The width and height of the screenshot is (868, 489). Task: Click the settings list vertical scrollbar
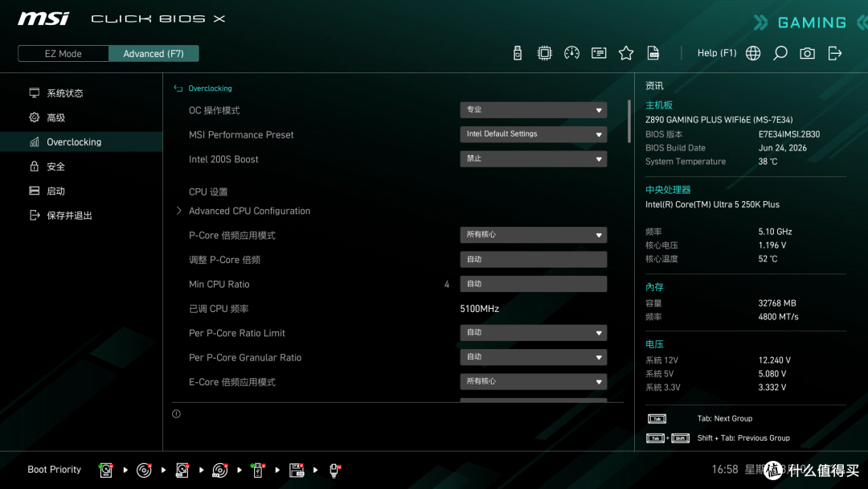(x=628, y=121)
